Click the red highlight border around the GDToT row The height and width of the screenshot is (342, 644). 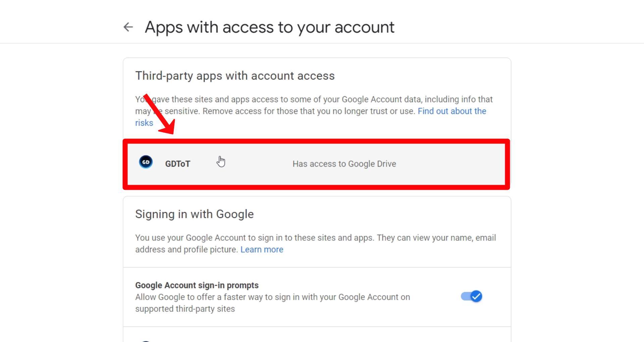[x=316, y=141]
